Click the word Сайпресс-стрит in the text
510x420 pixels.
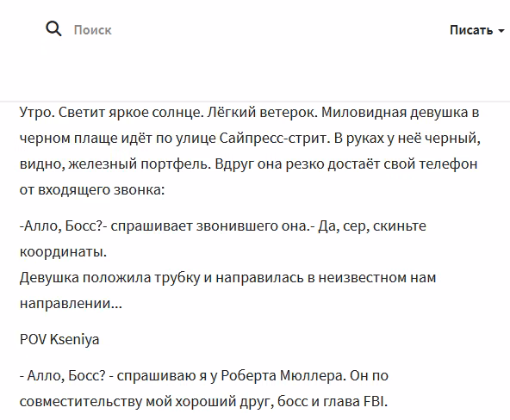point(272,138)
